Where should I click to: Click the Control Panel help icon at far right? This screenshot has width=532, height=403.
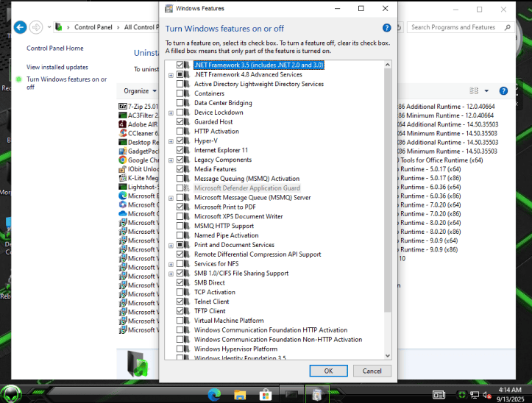[503, 91]
